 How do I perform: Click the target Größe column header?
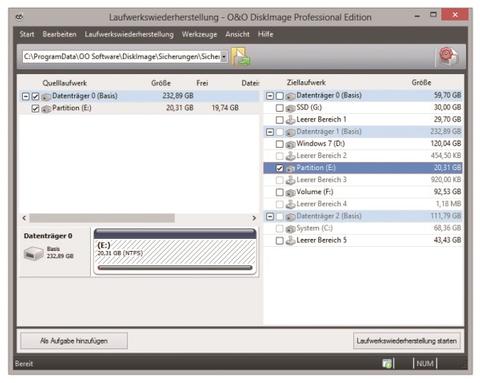(x=421, y=82)
